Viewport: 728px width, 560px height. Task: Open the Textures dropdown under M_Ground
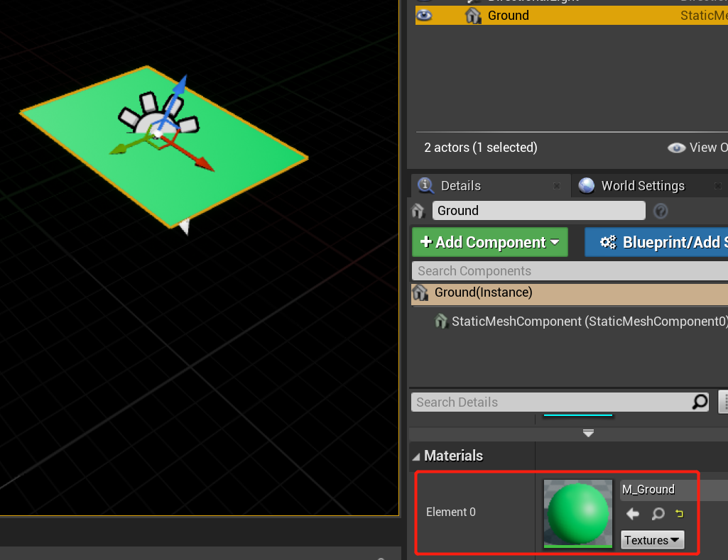tap(652, 540)
